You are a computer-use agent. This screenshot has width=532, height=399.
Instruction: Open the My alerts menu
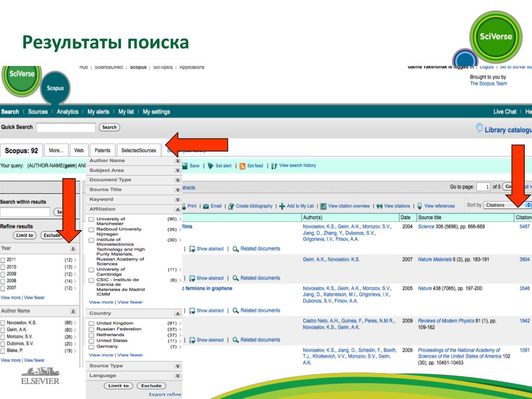[x=98, y=112]
